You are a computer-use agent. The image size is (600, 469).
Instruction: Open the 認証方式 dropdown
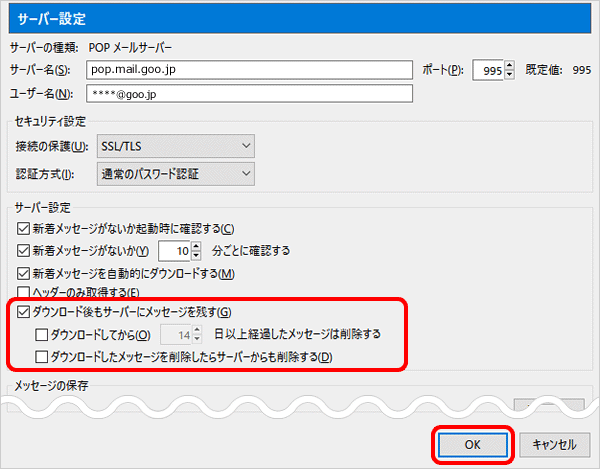(175, 174)
